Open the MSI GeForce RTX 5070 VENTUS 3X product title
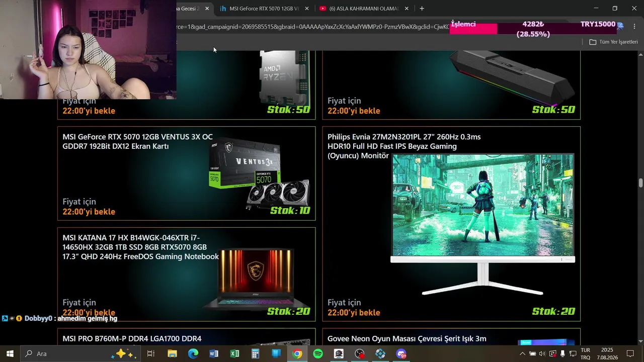644x362 pixels. click(x=137, y=141)
